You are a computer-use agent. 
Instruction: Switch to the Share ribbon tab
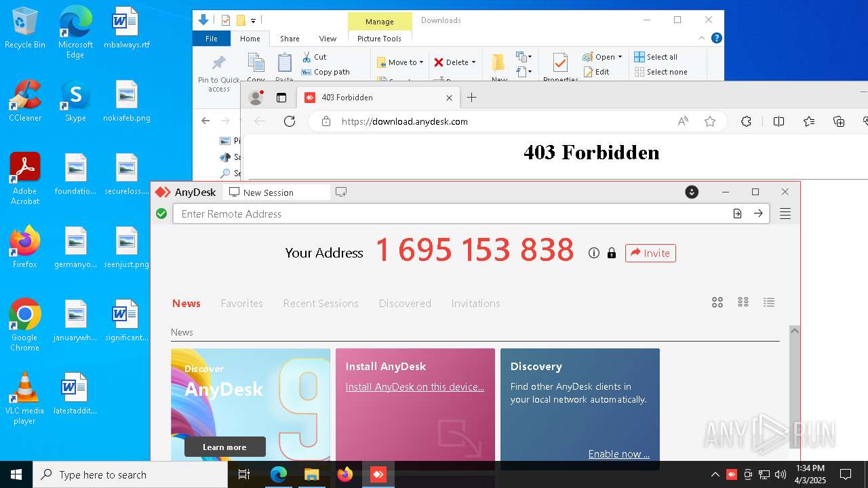(x=290, y=39)
